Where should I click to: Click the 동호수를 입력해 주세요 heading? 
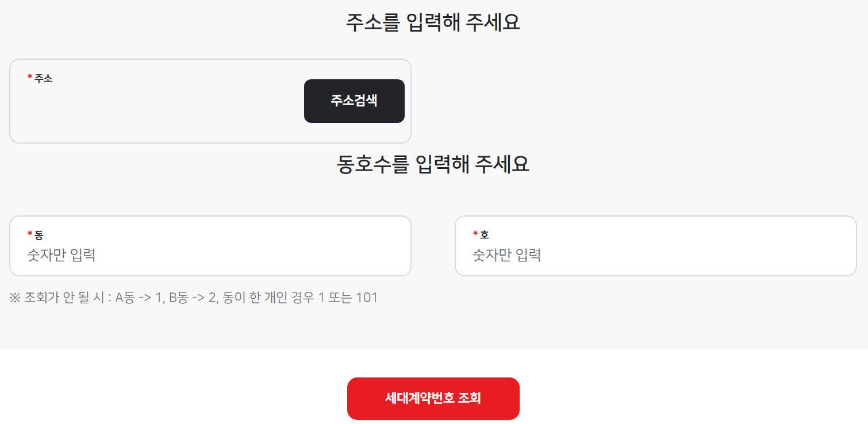pyautogui.click(x=434, y=164)
